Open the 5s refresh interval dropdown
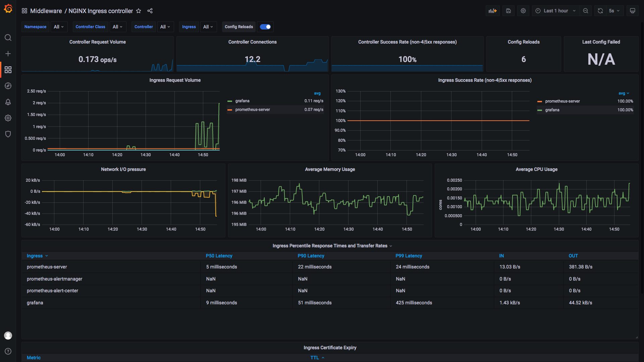 pos(614,11)
